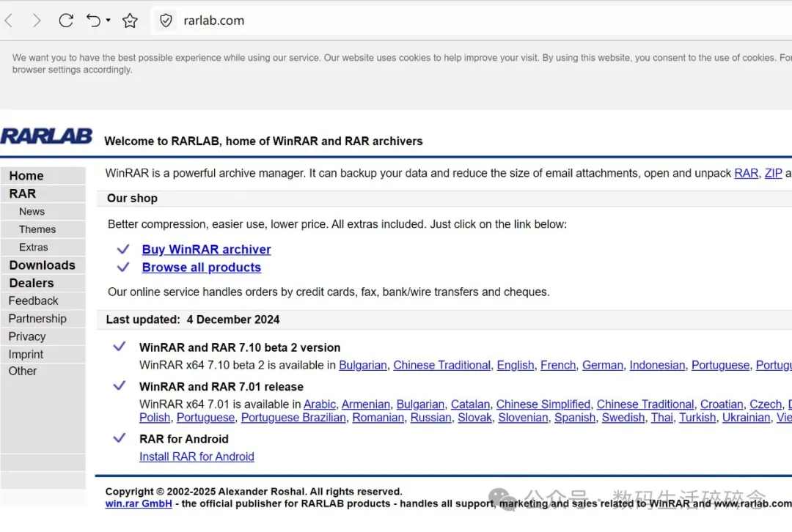
Task: Follow the ZIP link in intro sentence
Action: [773, 173]
